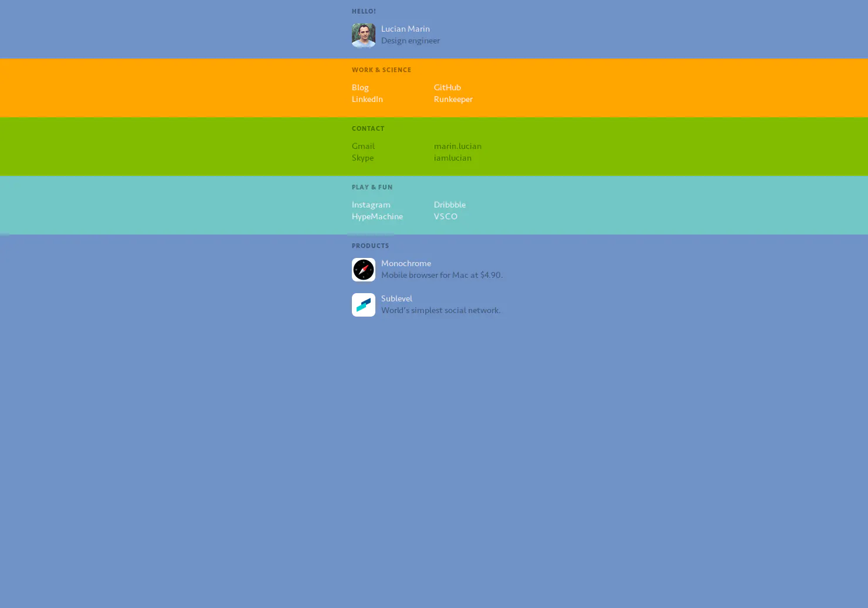Viewport: 868px width, 608px height.
Task: Open the Instagram link
Action: point(371,205)
